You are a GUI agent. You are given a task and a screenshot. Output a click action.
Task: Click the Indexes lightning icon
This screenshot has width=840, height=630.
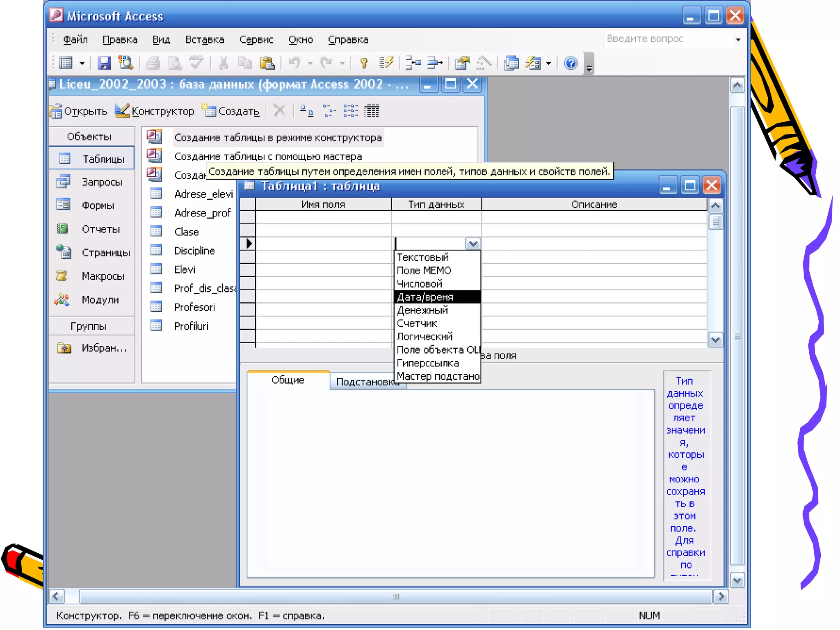[x=386, y=63]
